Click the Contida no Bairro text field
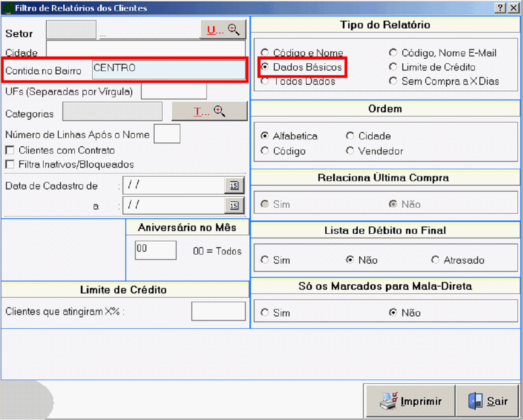This screenshot has width=523, height=420. coord(168,70)
